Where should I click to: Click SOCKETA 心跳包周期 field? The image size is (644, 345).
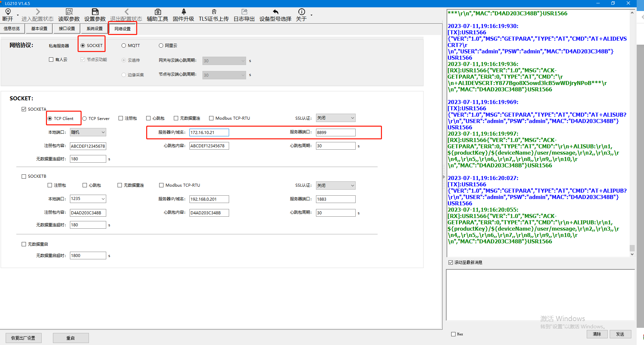pyautogui.click(x=336, y=146)
